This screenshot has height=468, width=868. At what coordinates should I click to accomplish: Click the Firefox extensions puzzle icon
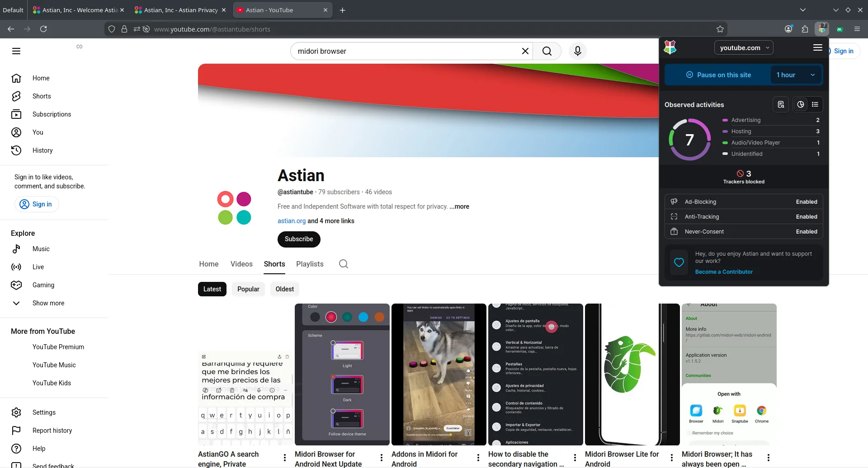click(x=805, y=29)
